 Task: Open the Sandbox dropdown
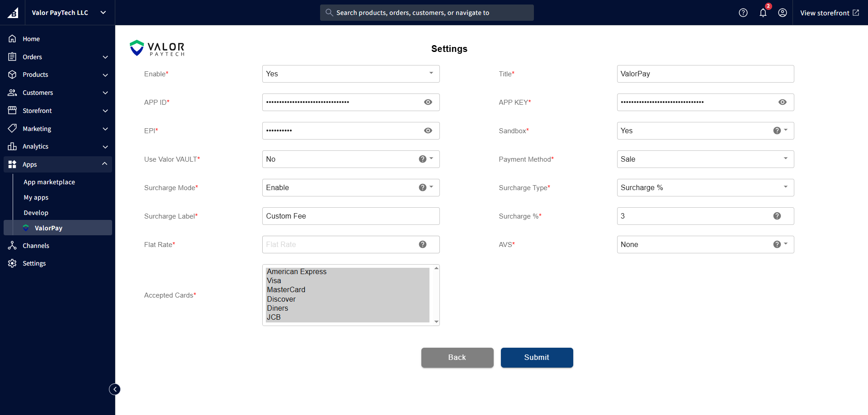click(x=705, y=131)
